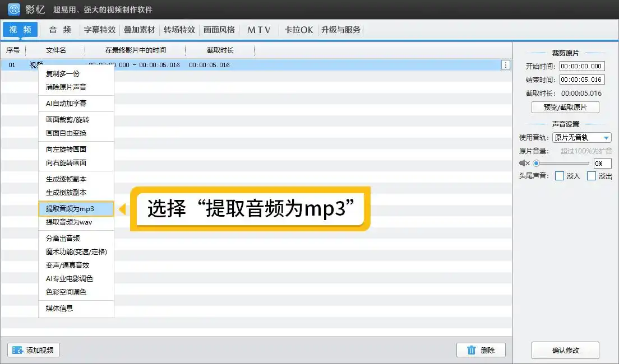
Task: Choose 提取音频为mp3 menu entry
Action: coord(76,209)
